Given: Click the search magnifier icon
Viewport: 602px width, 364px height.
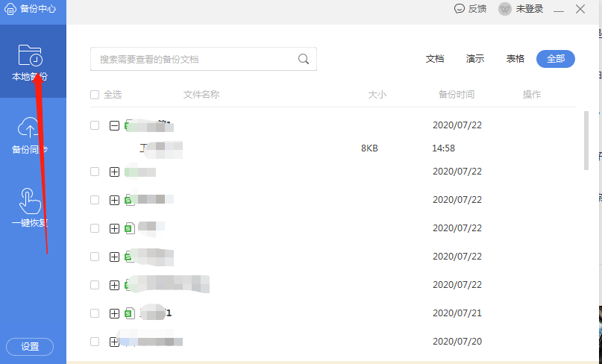Looking at the screenshot, I should pyautogui.click(x=304, y=59).
